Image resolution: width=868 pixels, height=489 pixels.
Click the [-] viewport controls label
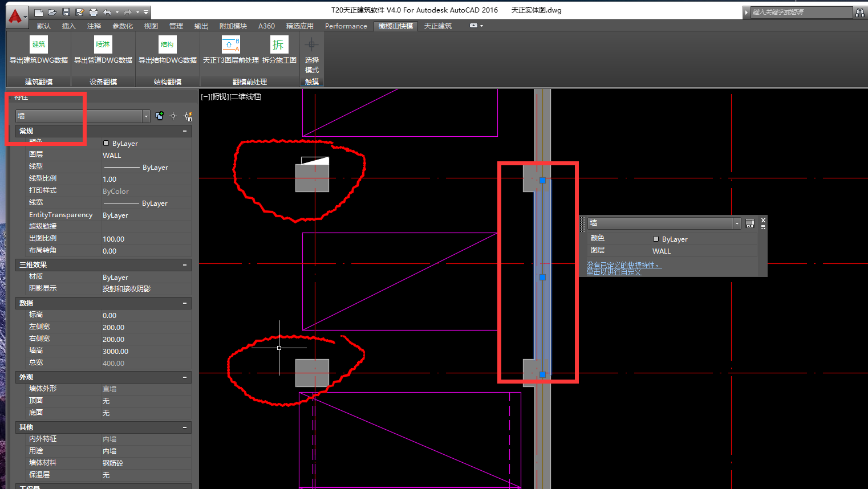coord(205,96)
